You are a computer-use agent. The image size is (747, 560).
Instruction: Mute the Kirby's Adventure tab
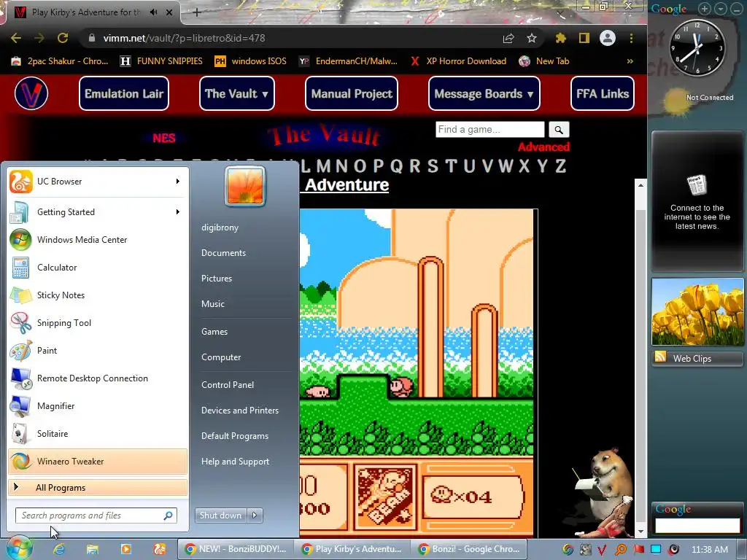pos(153,12)
